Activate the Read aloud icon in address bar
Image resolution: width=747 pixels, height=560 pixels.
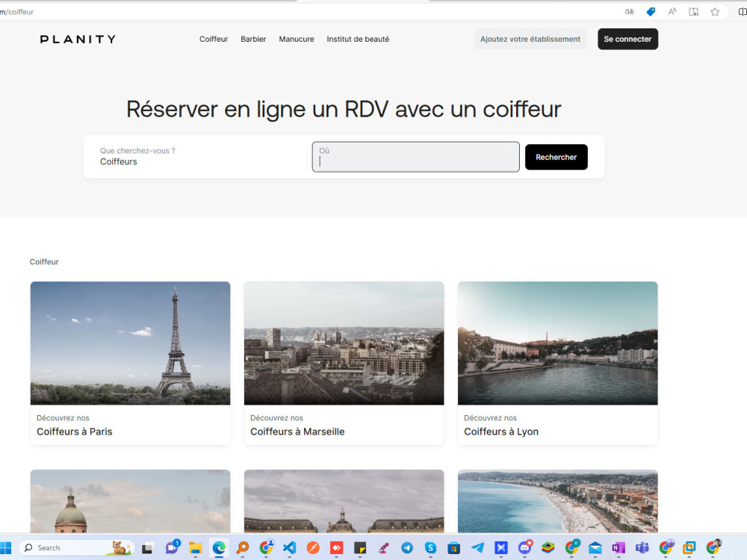click(x=672, y=12)
